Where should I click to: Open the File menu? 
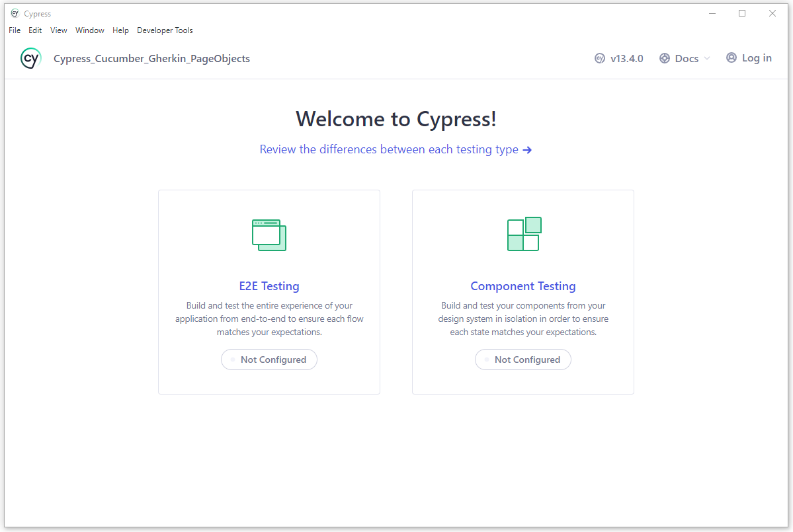[15, 30]
